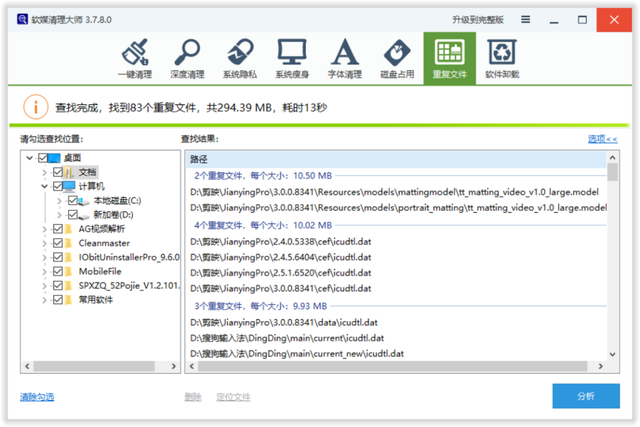Screen dimensions: 640x427
Task: Select the 2.4.5.6404\cef\icudtl.dat row
Action: point(396,257)
